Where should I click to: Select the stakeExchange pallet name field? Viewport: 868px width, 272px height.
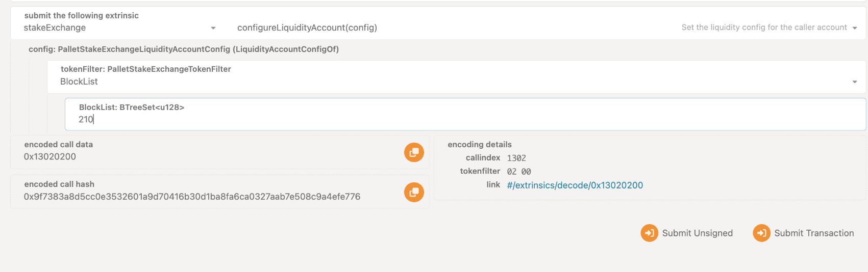pos(120,23)
